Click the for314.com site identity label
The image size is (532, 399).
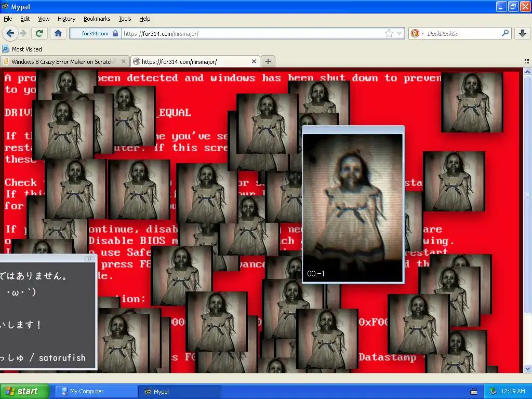95,33
